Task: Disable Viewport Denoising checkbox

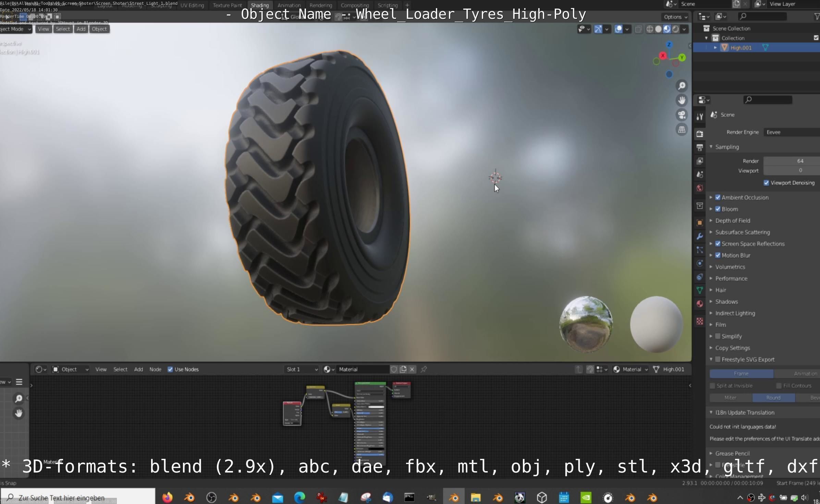Action: tap(766, 183)
